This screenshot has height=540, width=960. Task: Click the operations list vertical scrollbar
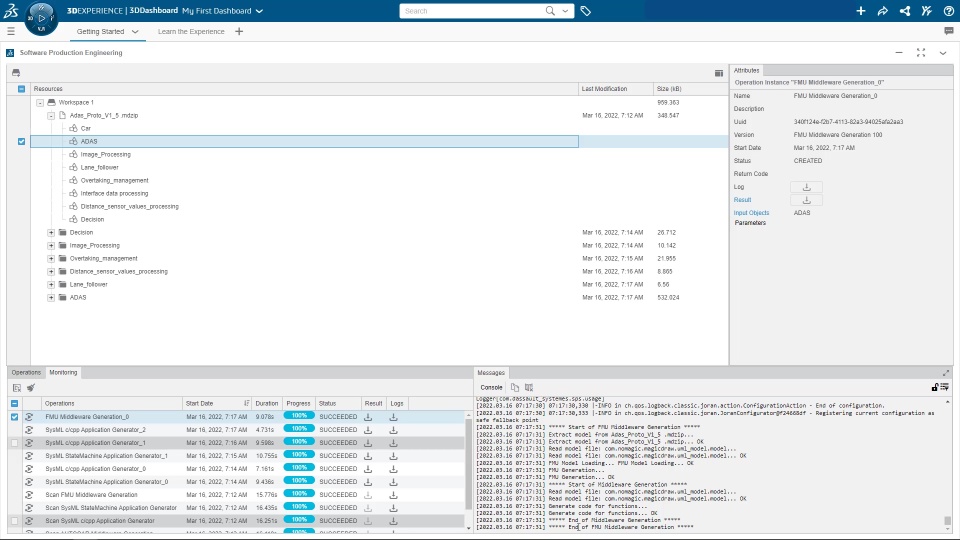pos(469,462)
